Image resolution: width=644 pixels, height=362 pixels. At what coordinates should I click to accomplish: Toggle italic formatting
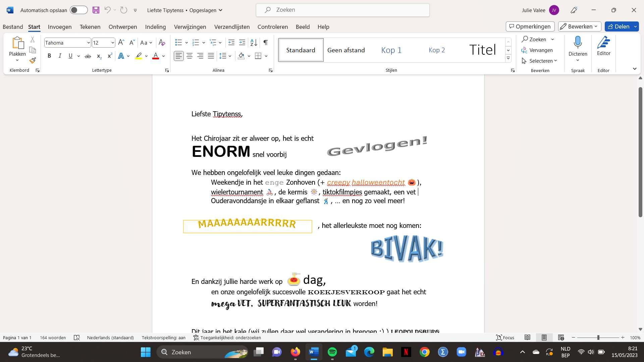(x=60, y=56)
